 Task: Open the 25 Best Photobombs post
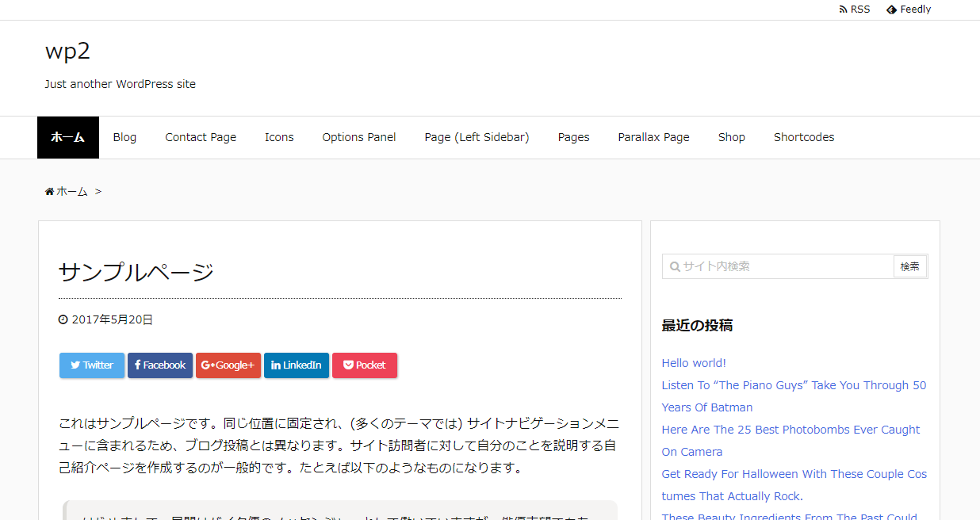pos(791,430)
